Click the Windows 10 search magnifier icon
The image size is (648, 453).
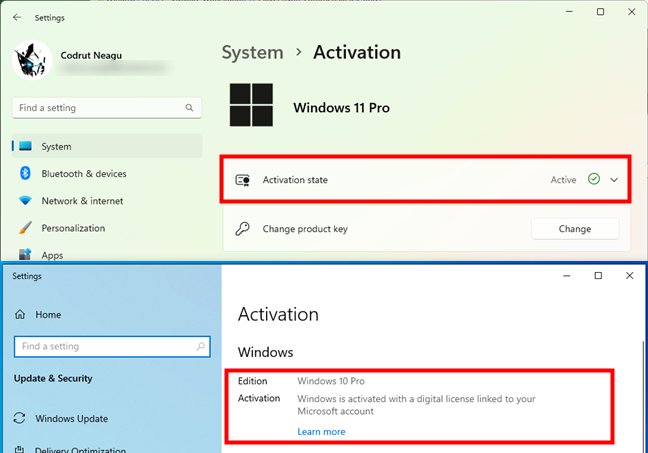coord(200,346)
